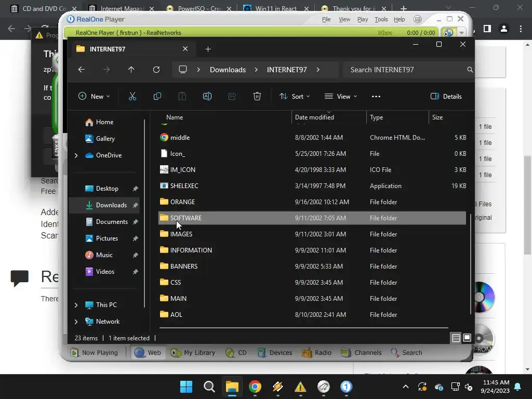The width and height of the screenshot is (532, 399).
Task: Click yellow warning triangle app on taskbar
Action: (x=301, y=387)
